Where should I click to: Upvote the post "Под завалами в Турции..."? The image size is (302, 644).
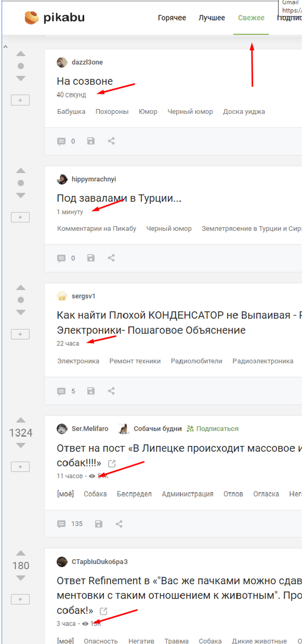[21, 171]
